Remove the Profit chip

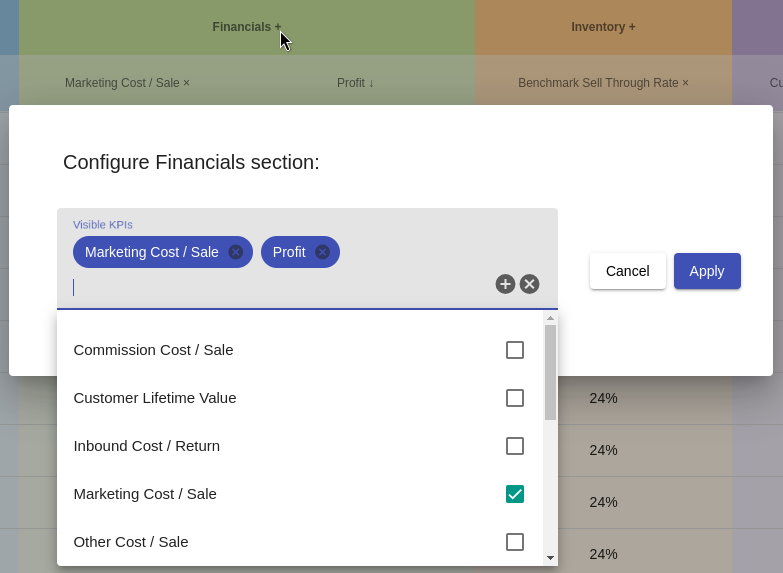point(323,252)
